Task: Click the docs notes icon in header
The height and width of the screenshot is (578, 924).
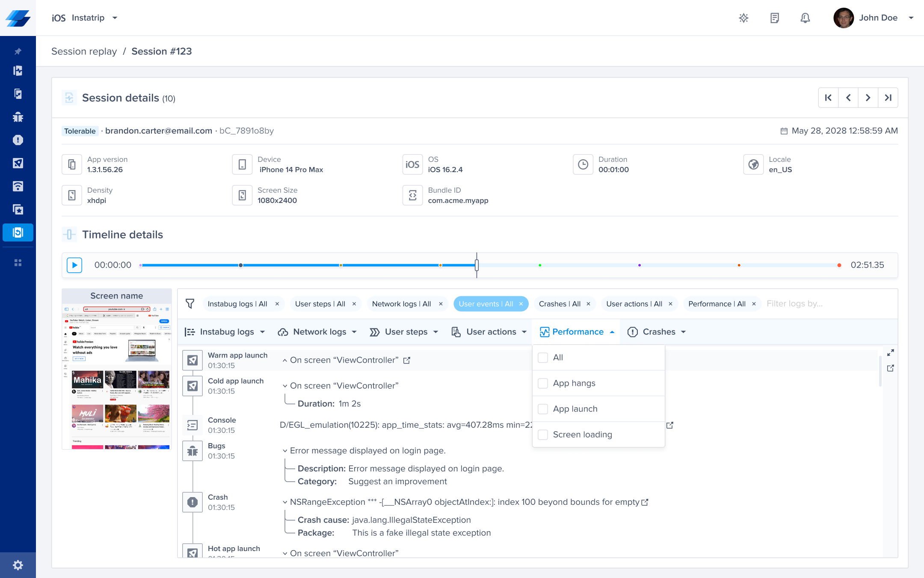Action: point(774,18)
